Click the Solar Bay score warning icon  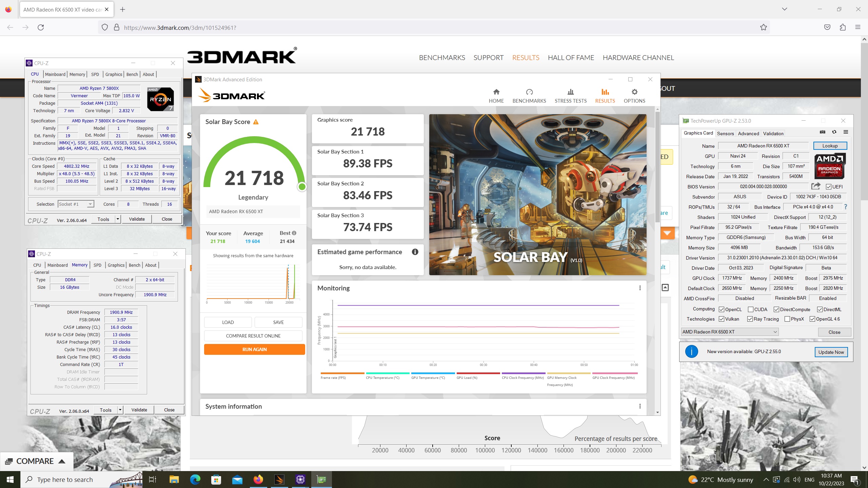pyautogui.click(x=256, y=122)
